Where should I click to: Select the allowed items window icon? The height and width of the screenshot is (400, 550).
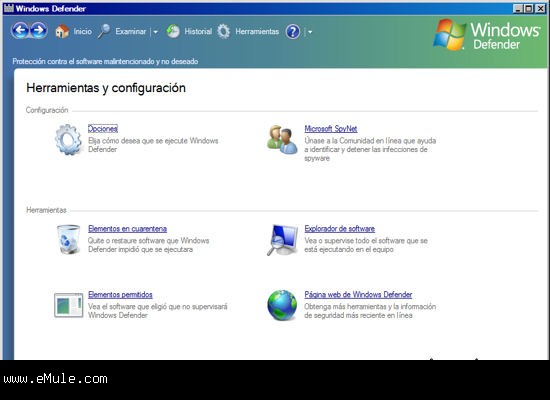pyautogui.click(x=68, y=305)
